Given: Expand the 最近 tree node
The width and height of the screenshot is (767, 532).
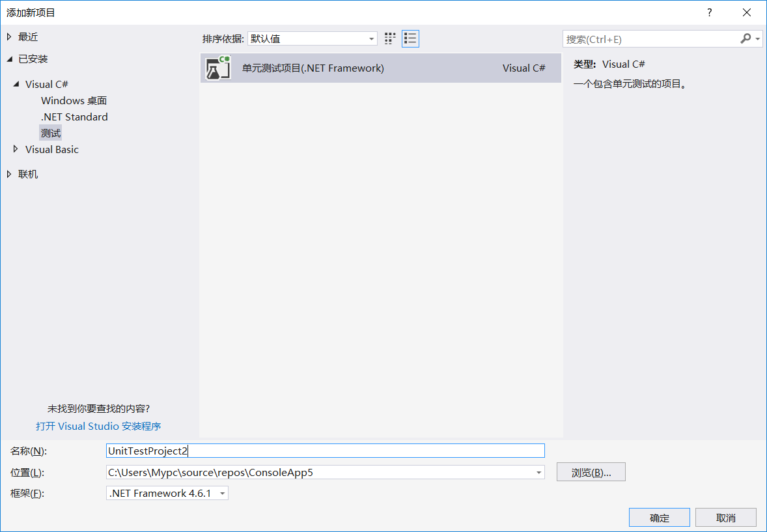Looking at the screenshot, I should click(9, 36).
